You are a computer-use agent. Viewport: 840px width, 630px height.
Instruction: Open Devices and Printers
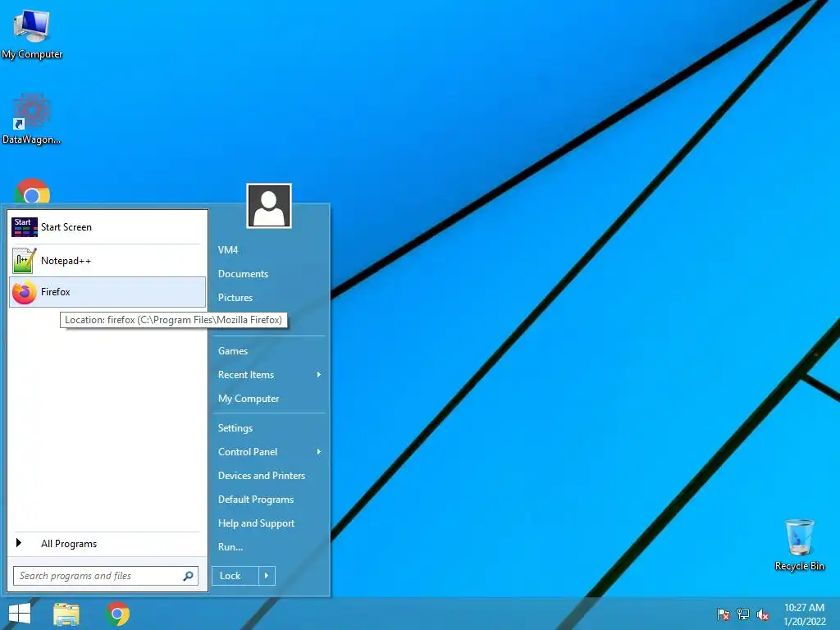(x=262, y=476)
